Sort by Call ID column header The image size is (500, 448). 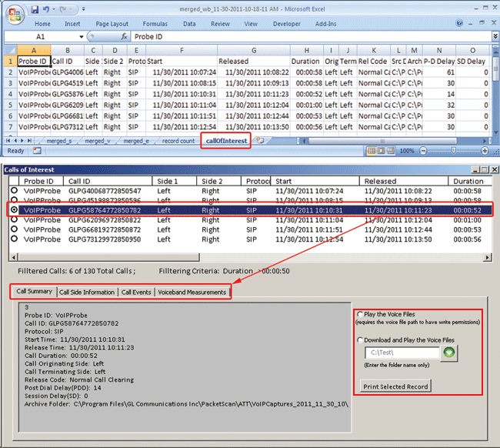[108, 181]
